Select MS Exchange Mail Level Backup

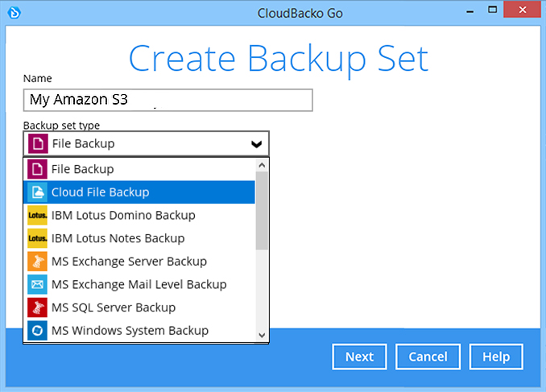(x=139, y=284)
